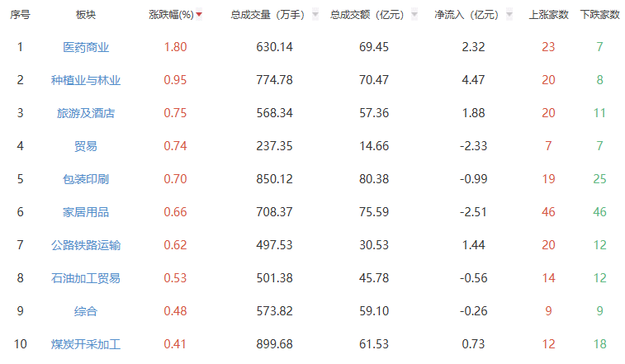
Task: Open the 煤炭开采加工 sector link
Action: (x=86, y=344)
